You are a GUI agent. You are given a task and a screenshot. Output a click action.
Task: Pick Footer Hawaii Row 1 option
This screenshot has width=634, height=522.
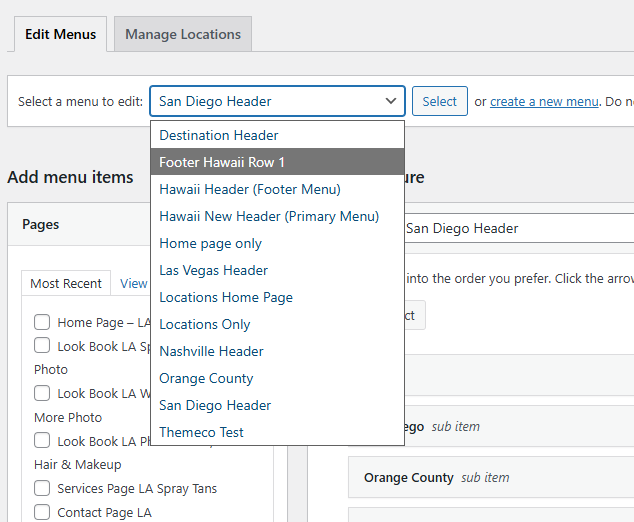(222, 162)
